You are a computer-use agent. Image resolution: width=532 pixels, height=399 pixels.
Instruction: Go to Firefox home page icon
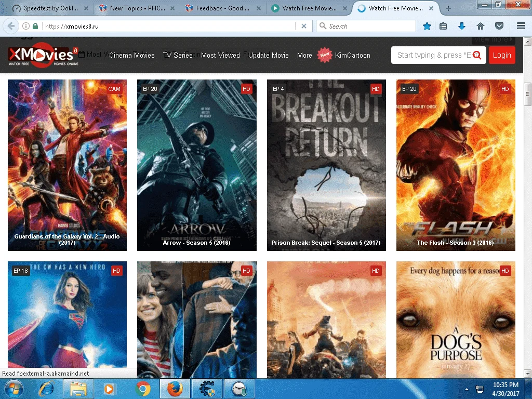(481, 26)
